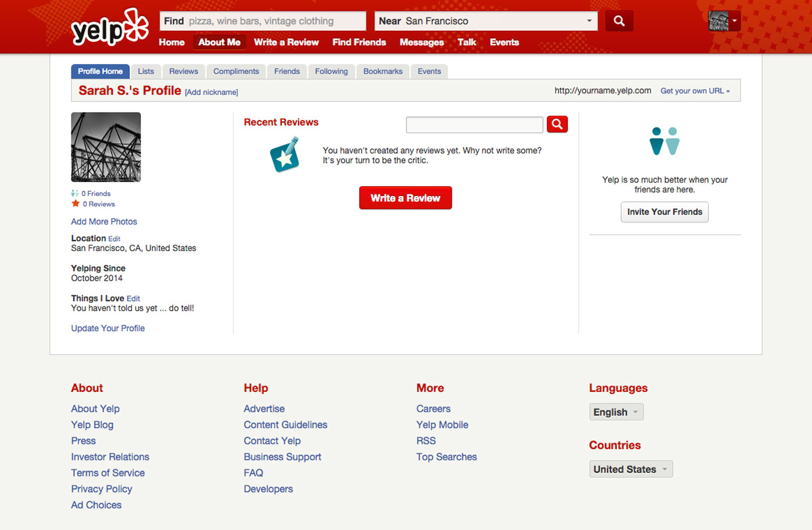
Task: Switch to the Reviews tab
Action: [x=183, y=71]
